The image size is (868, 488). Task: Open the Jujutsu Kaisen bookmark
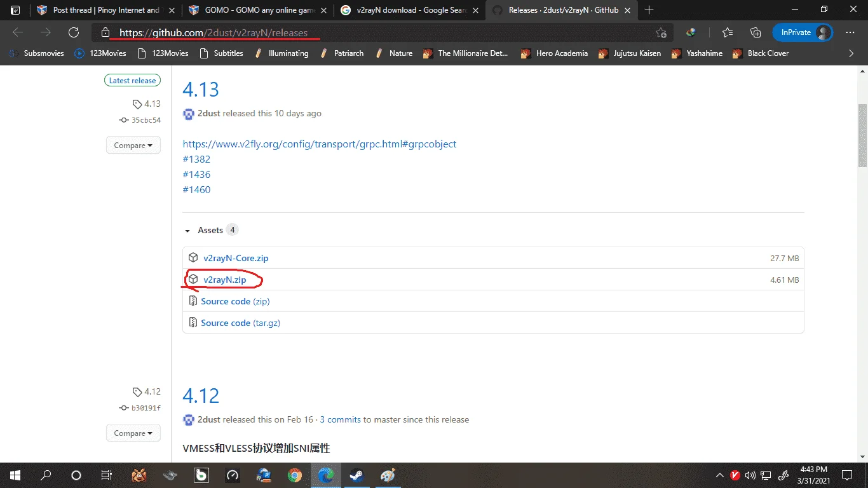(629, 53)
